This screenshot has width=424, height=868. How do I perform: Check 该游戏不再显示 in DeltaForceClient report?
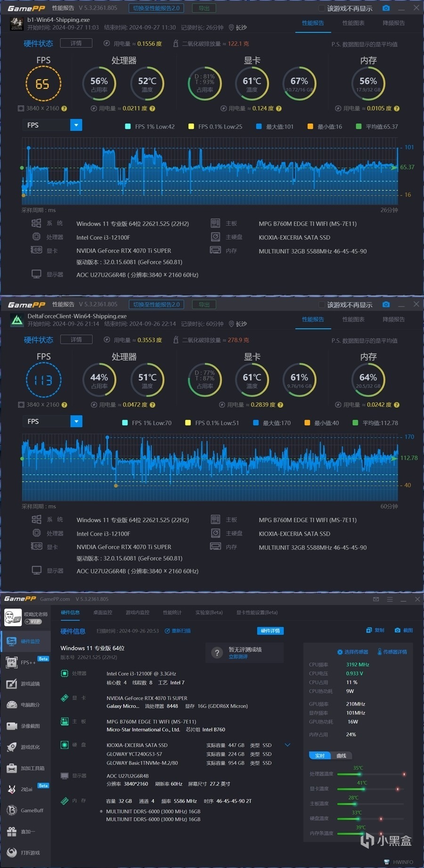tap(322, 305)
